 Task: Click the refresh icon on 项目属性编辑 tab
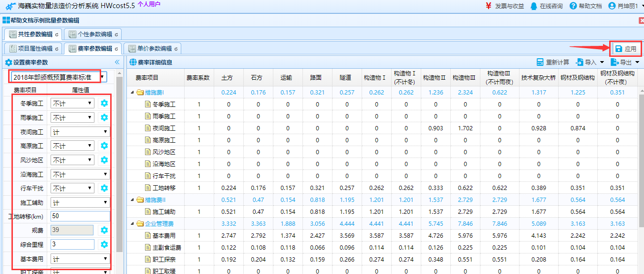click(x=57, y=49)
